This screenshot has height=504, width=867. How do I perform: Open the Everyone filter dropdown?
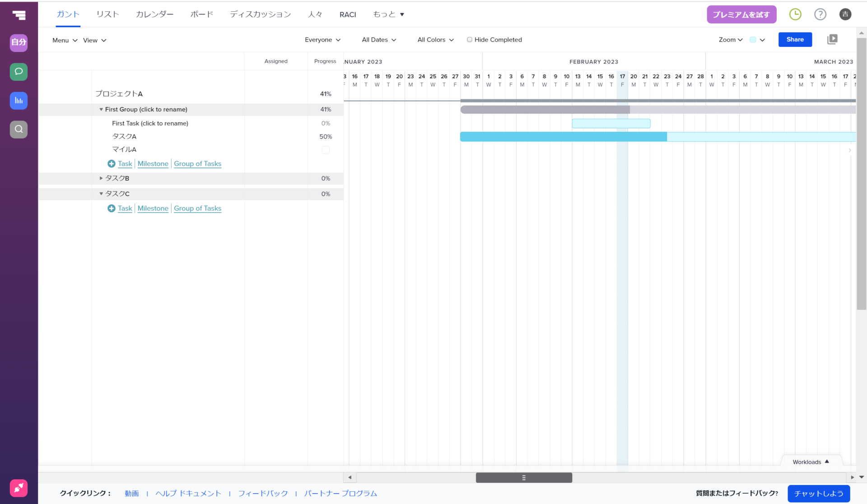tap(322, 40)
